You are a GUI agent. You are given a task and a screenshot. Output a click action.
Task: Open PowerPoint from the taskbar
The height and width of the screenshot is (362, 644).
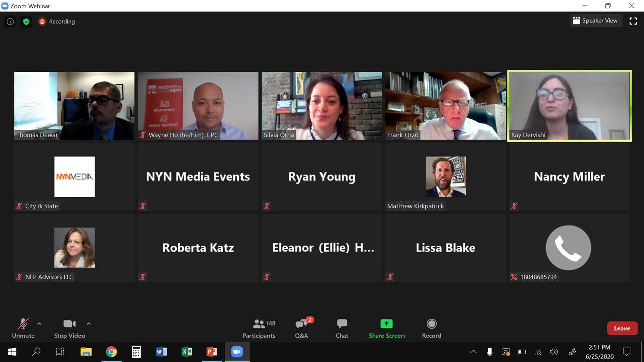pos(212,352)
